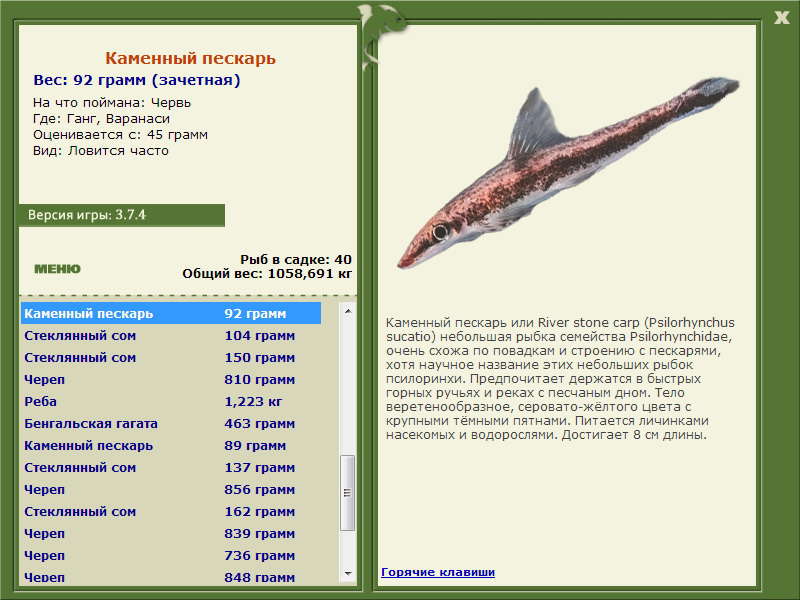Select Стеклянный сом 137 грамм entry
This screenshot has width=800, height=600.
pos(171,467)
